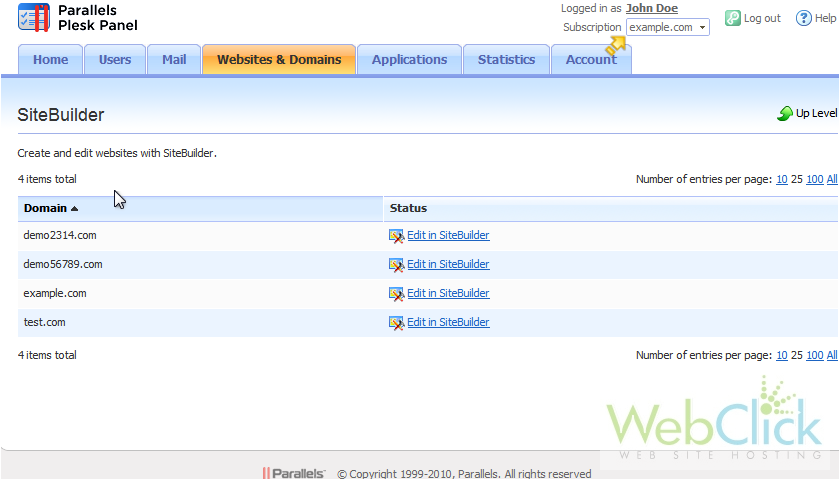Viewport: 840px width, 480px height.
Task: Edit demo56789.com in SiteBuilder
Action: (x=448, y=264)
